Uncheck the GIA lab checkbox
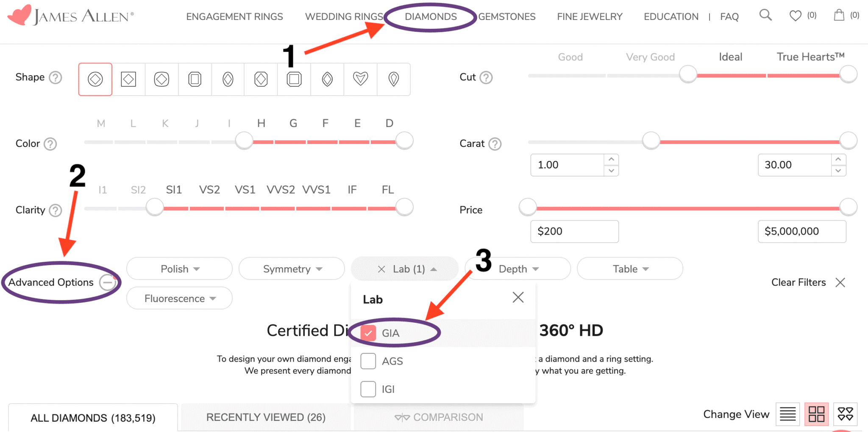 368,333
